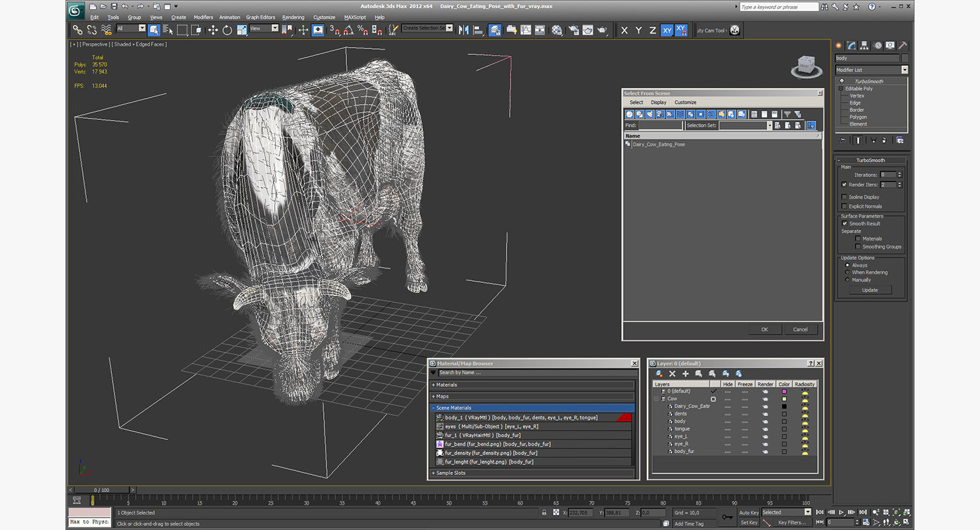Open the Rendering menu

click(293, 17)
